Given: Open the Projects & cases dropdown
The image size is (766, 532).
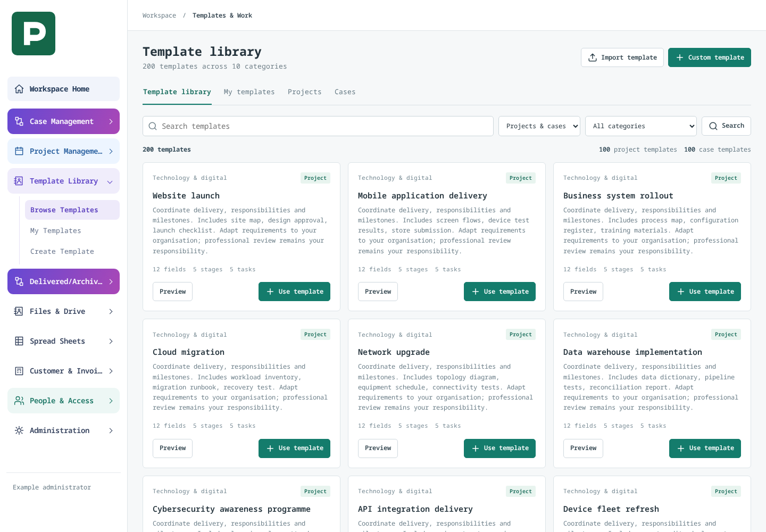Looking at the screenshot, I should click(539, 126).
